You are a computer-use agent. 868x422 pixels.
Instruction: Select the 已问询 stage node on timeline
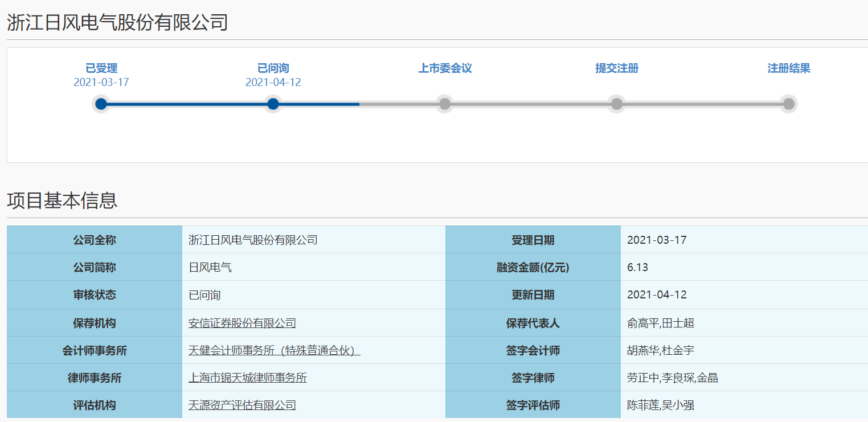(x=272, y=104)
